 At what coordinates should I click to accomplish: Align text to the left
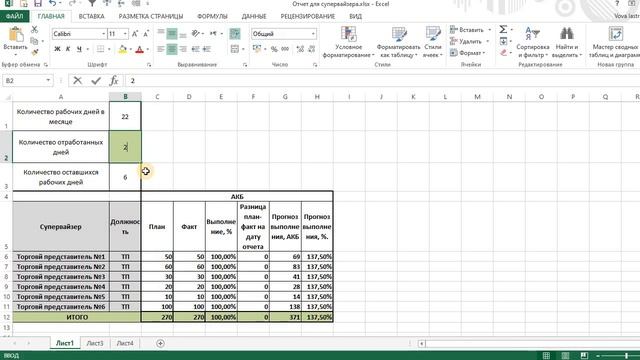tap(161, 49)
